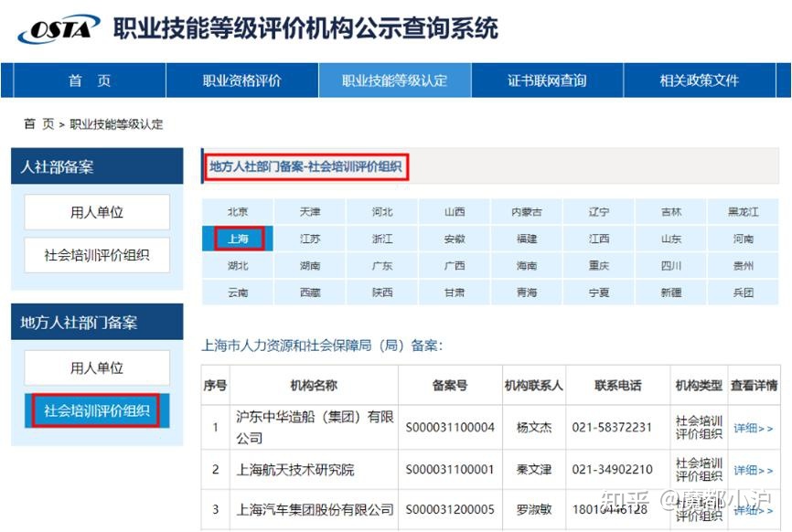Choose the 新疆 region cell
This screenshot has height=532, width=792.
[x=671, y=293]
